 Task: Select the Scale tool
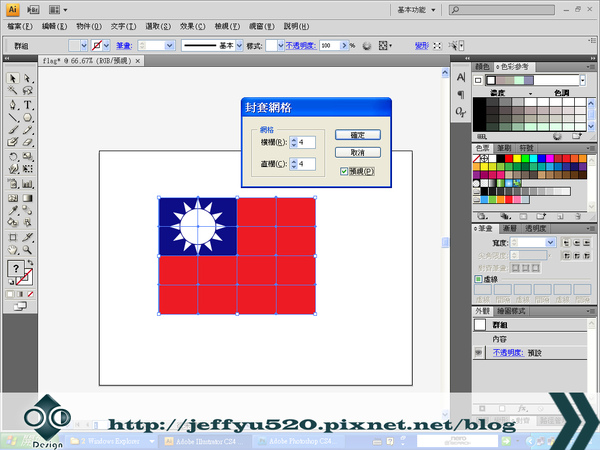coord(27,157)
